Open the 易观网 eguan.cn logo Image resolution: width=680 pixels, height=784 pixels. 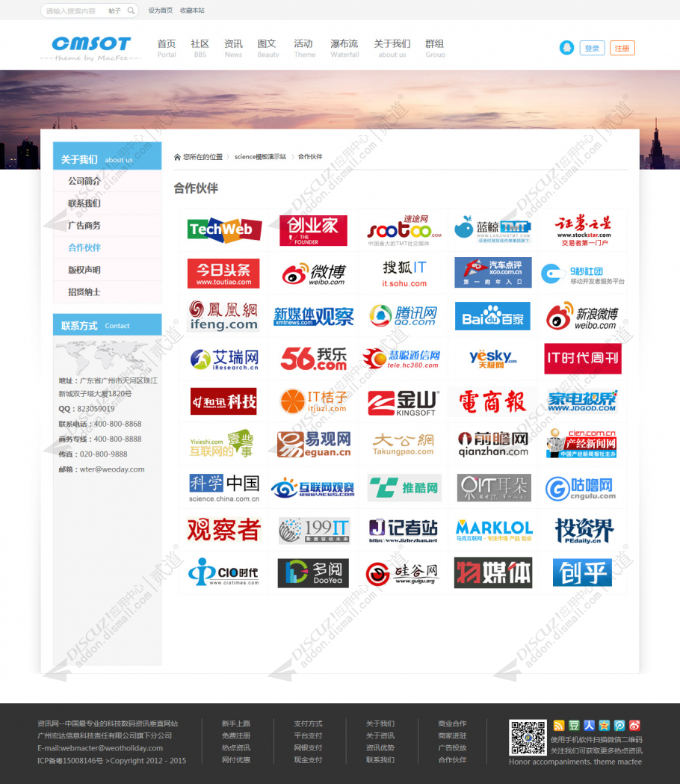pos(314,445)
